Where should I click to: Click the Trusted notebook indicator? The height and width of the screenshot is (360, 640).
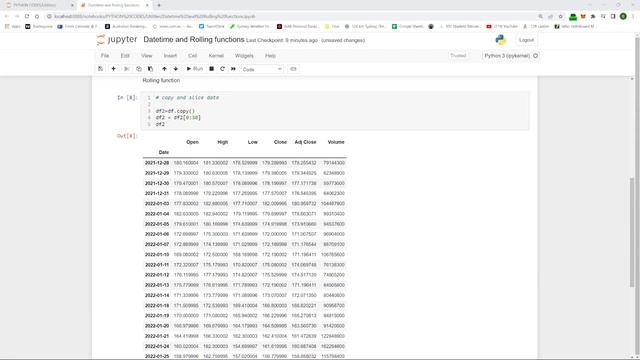click(x=458, y=56)
